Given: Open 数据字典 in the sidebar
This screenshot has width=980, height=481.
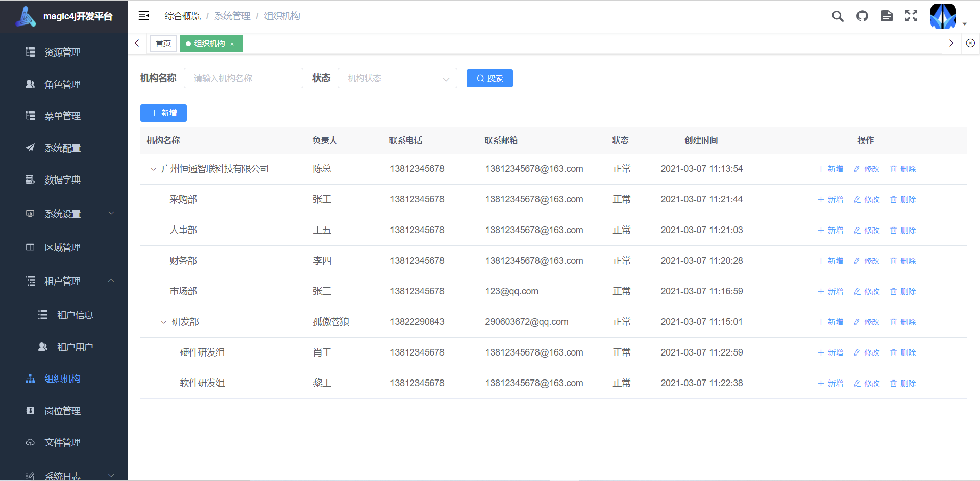Looking at the screenshot, I should (64, 180).
